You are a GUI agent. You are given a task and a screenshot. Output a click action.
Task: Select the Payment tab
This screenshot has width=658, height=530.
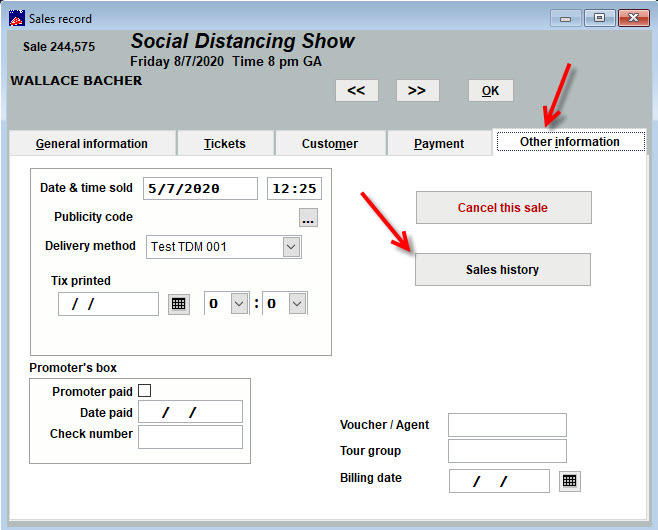pyautogui.click(x=439, y=143)
